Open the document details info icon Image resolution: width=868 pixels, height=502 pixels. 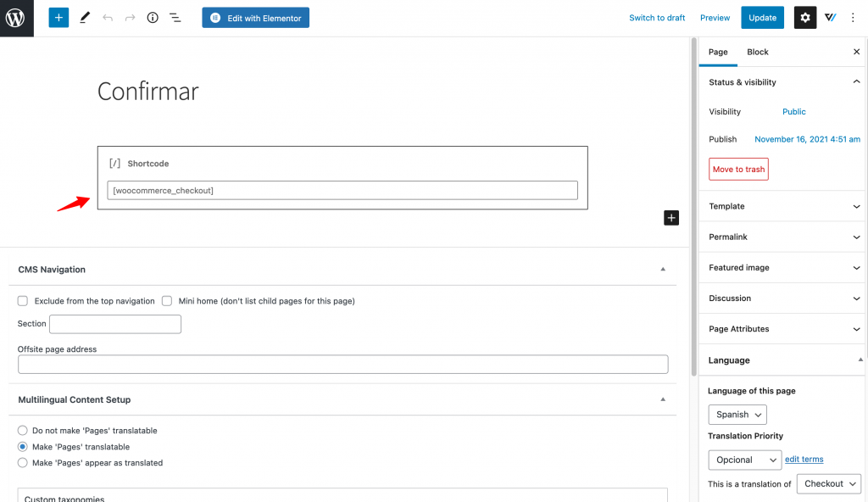153,18
